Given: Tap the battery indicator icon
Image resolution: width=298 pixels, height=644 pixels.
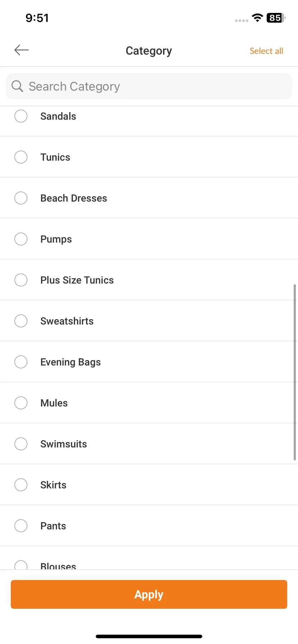Looking at the screenshot, I should point(276,18).
